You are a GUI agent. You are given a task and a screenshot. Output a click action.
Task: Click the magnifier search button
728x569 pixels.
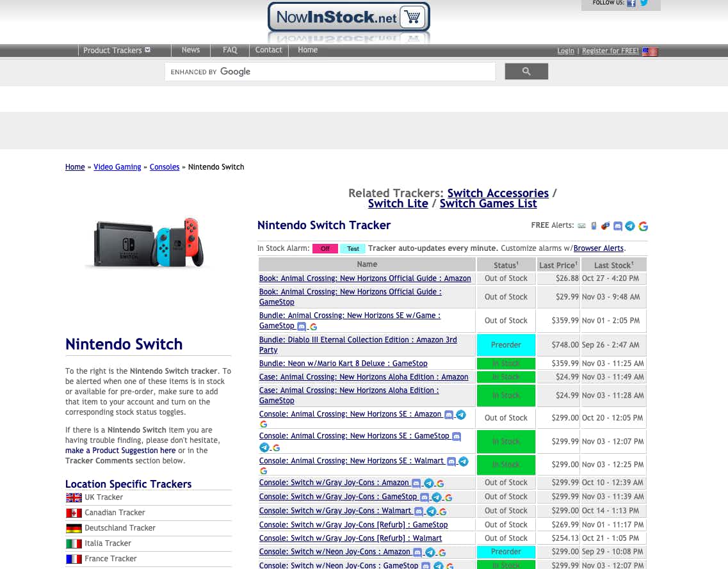(526, 72)
